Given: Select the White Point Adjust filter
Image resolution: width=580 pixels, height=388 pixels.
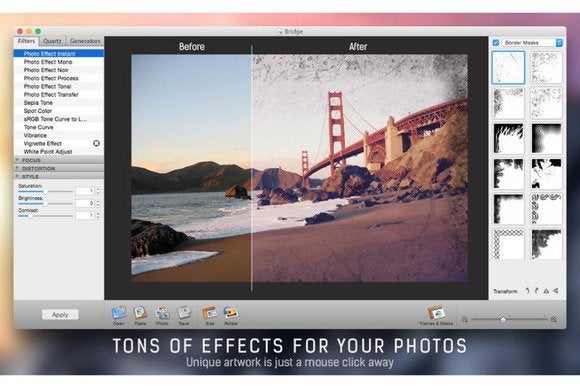Looking at the screenshot, I should pos(59,151).
